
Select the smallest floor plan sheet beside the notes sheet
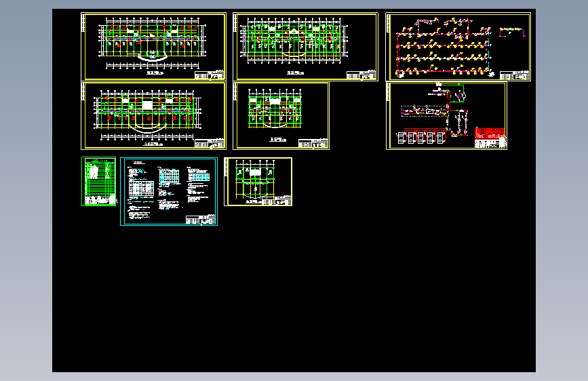click(258, 182)
